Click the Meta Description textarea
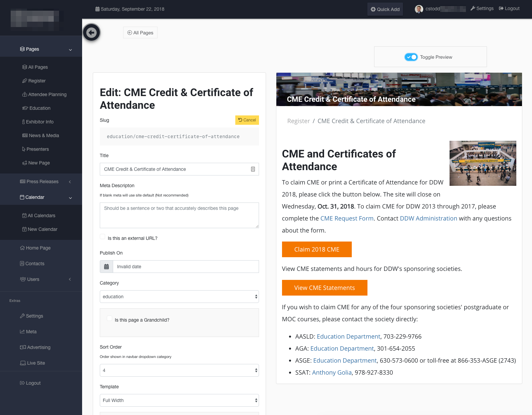The width and height of the screenshot is (532, 415). pos(179,216)
